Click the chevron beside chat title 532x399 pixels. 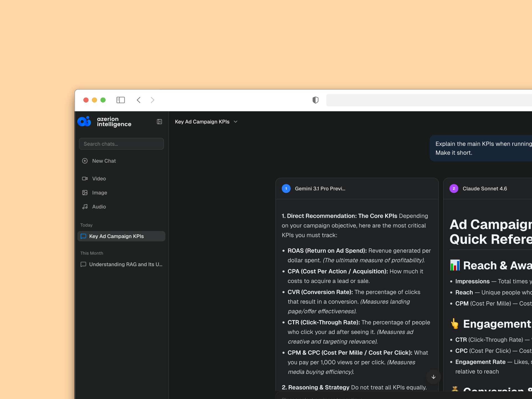point(236,122)
